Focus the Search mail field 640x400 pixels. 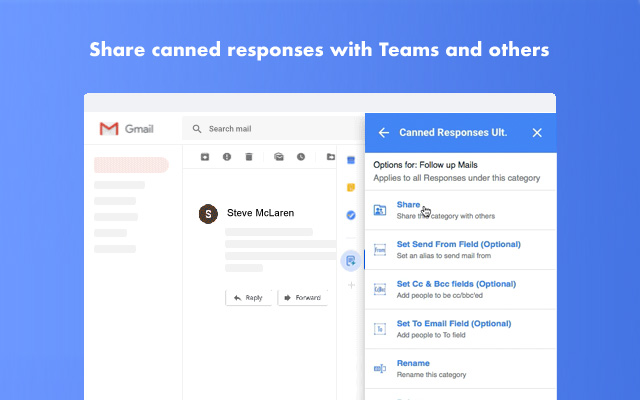pyautogui.click(x=273, y=128)
